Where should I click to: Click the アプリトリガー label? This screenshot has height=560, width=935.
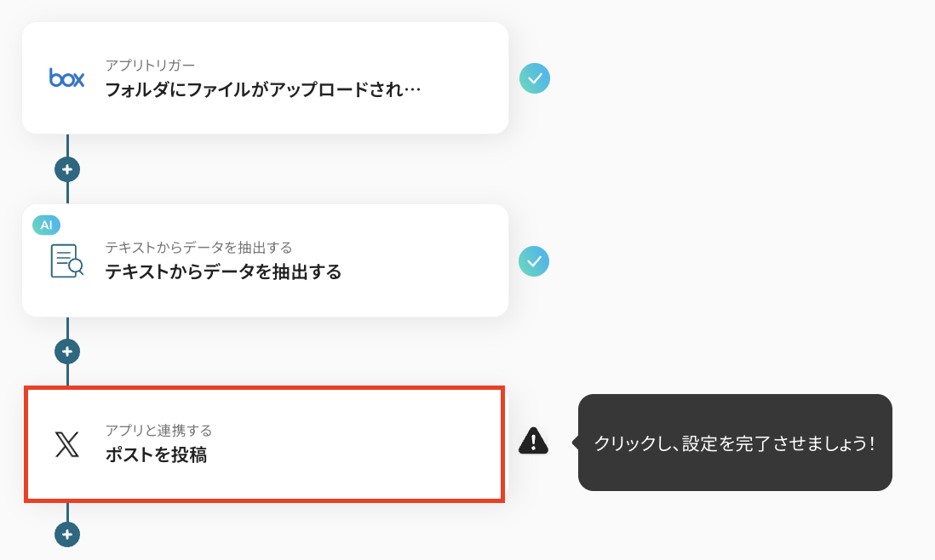coord(150,66)
